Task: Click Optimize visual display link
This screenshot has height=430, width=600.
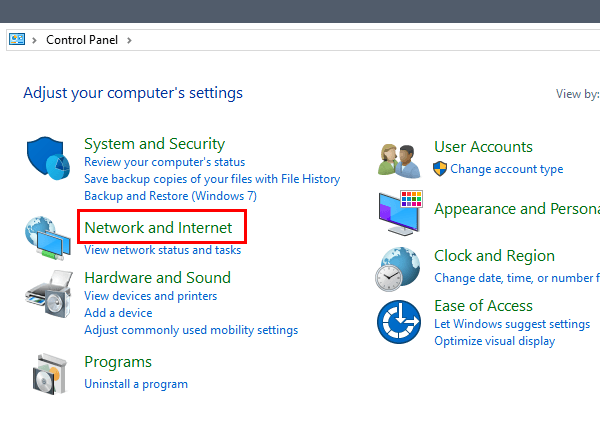Action: pos(494,341)
